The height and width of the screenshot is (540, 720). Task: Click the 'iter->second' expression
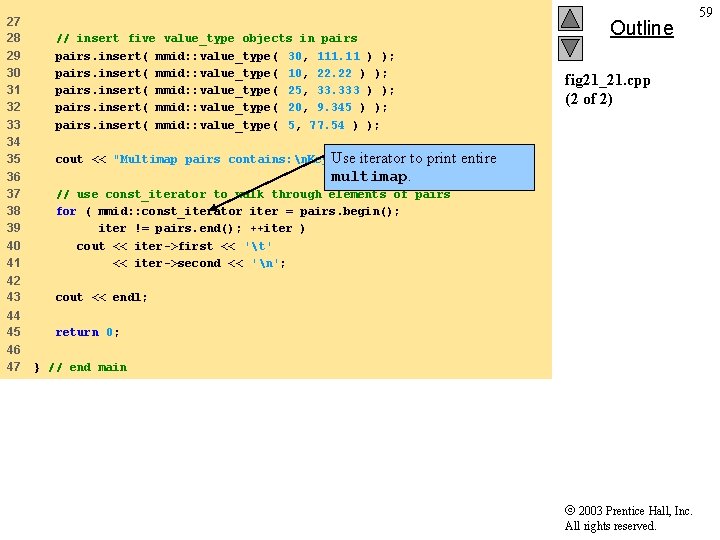(177, 263)
